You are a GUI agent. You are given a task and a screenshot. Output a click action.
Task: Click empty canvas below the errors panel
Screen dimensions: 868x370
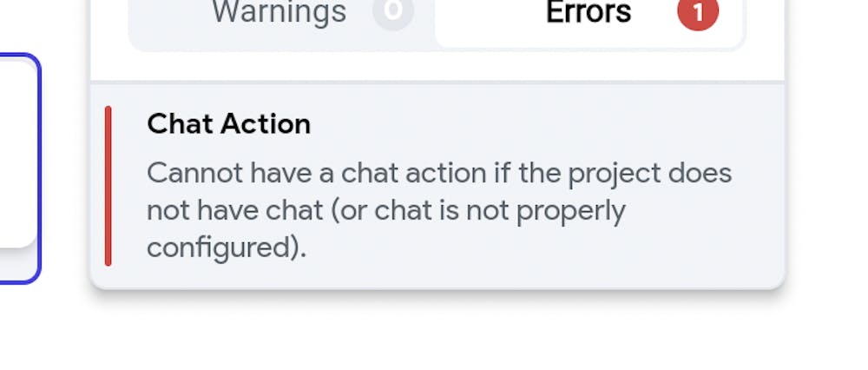(437, 333)
